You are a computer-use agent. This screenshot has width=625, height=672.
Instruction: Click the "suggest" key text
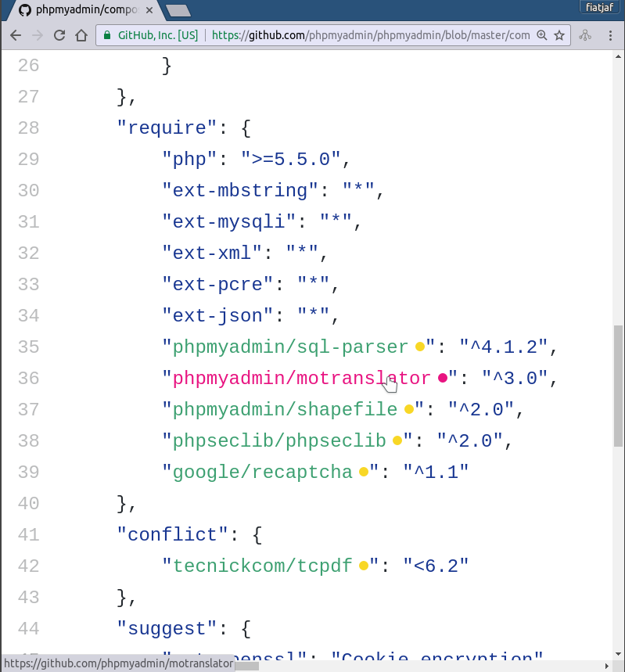(x=167, y=629)
